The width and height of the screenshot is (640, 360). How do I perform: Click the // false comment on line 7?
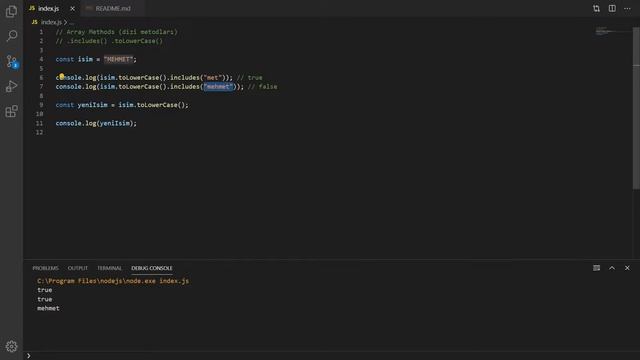click(262, 87)
